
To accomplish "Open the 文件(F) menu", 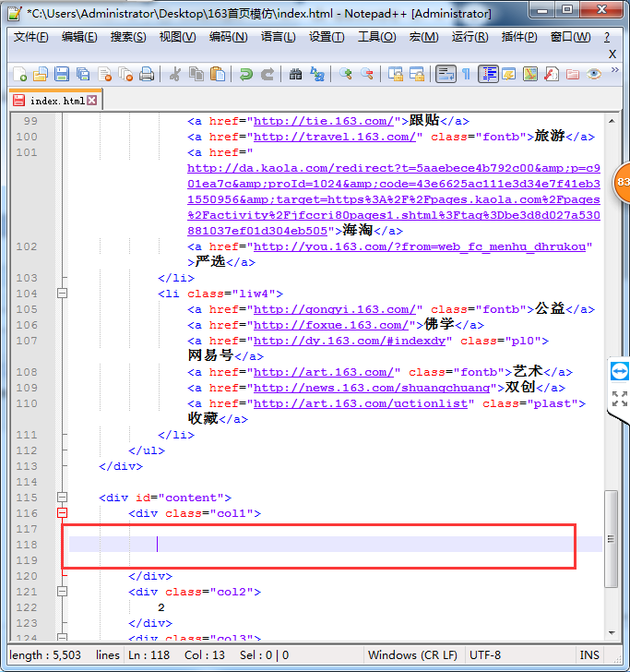I will pyautogui.click(x=30, y=37).
